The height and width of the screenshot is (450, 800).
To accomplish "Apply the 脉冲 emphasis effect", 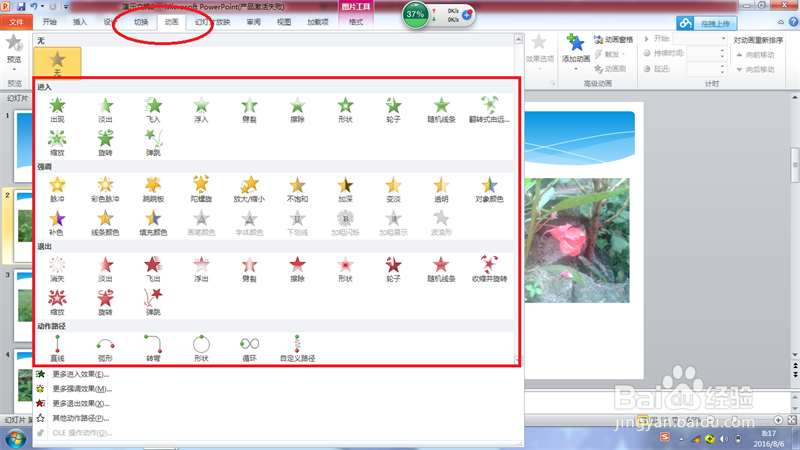I will tap(57, 189).
